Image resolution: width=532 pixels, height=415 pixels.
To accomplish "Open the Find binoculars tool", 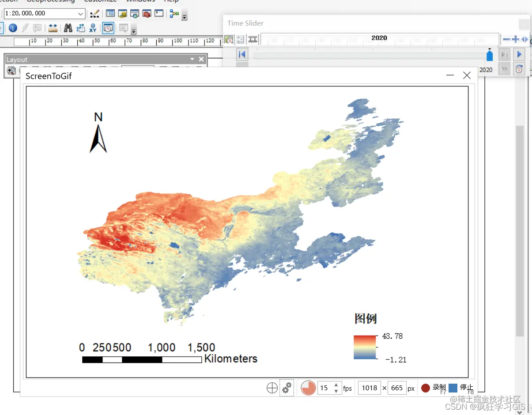I will click(x=68, y=28).
